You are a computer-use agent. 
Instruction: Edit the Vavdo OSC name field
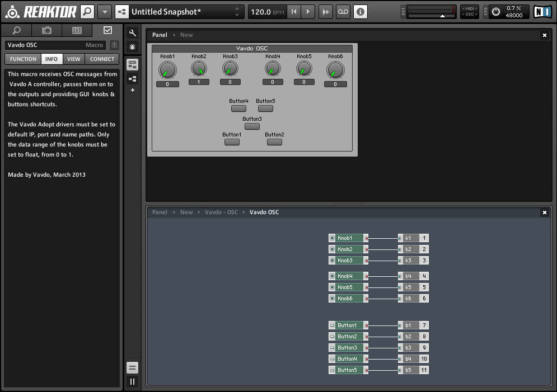(55, 45)
